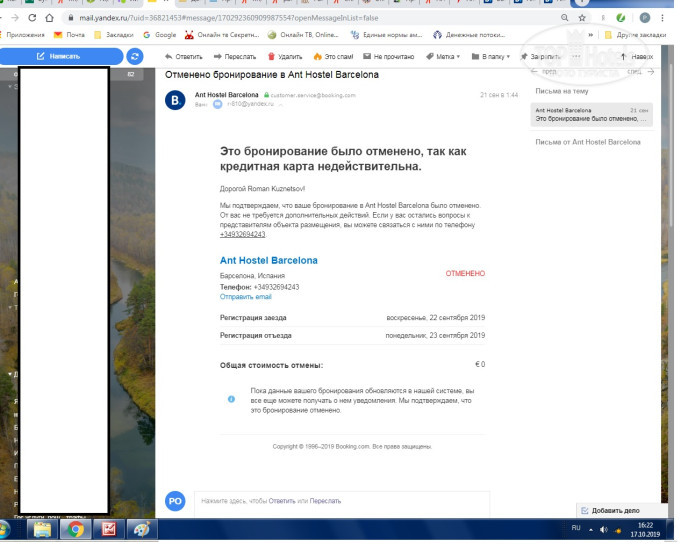The width and height of the screenshot is (688, 550).
Task: Open the Ant Hostel Barcelona blue heading link
Action: 269,260
